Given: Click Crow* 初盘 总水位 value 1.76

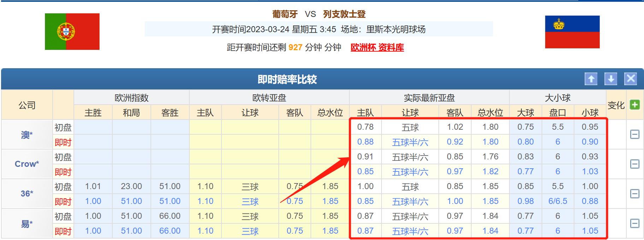Looking at the screenshot, I should click(490, 157).
